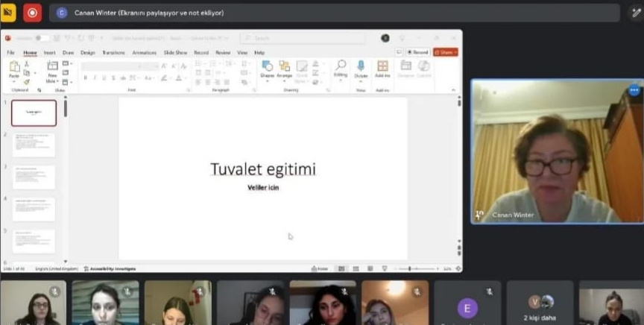Open options menu on Canan Winter video tile

click(634, 90)
